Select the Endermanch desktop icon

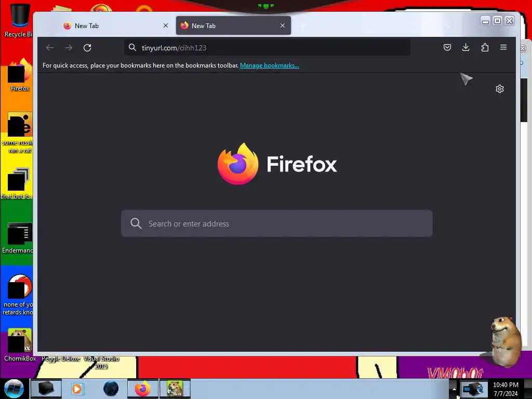pyautogui.click(x=19, y=238)
